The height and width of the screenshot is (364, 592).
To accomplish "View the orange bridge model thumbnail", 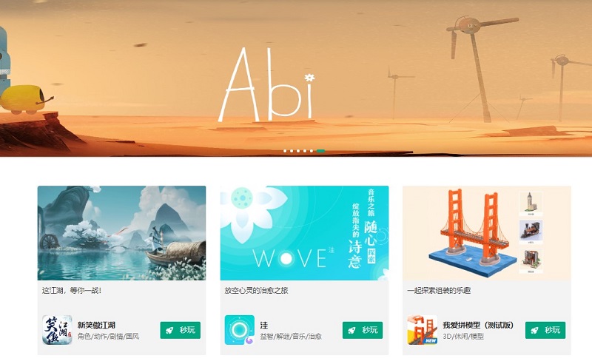I will coord(487,233).
